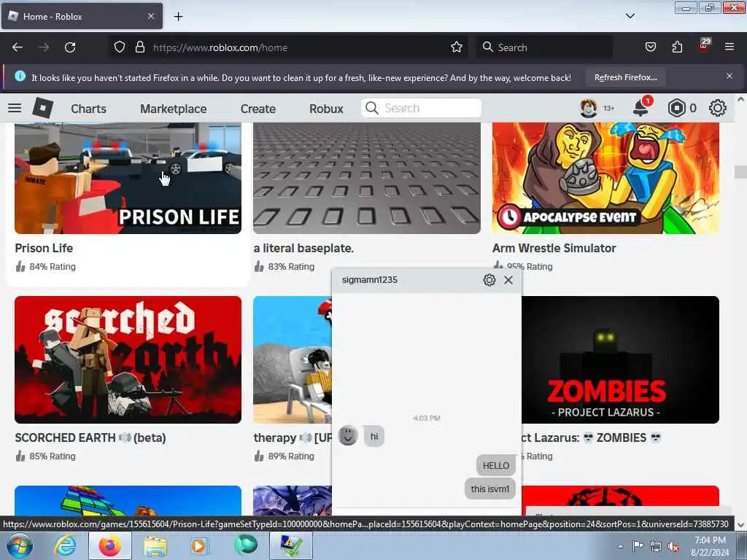The image size is (747, 560).
Task: Open Save to Pocket icon
Action: (651, 47)
